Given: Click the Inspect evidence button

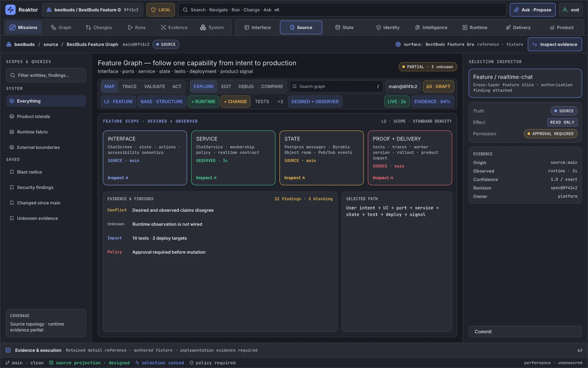Looking at the screenshot, I should tap(555, 44).
